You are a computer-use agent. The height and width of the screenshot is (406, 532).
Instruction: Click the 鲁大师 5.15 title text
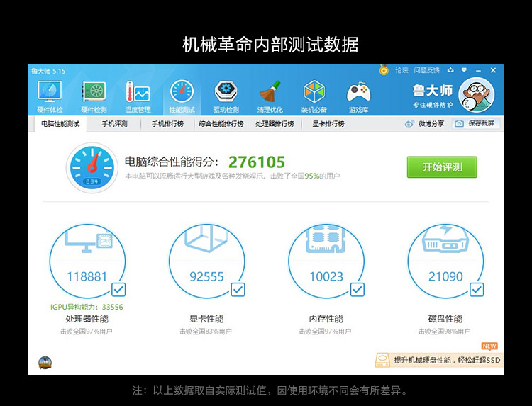click(48, 71)
